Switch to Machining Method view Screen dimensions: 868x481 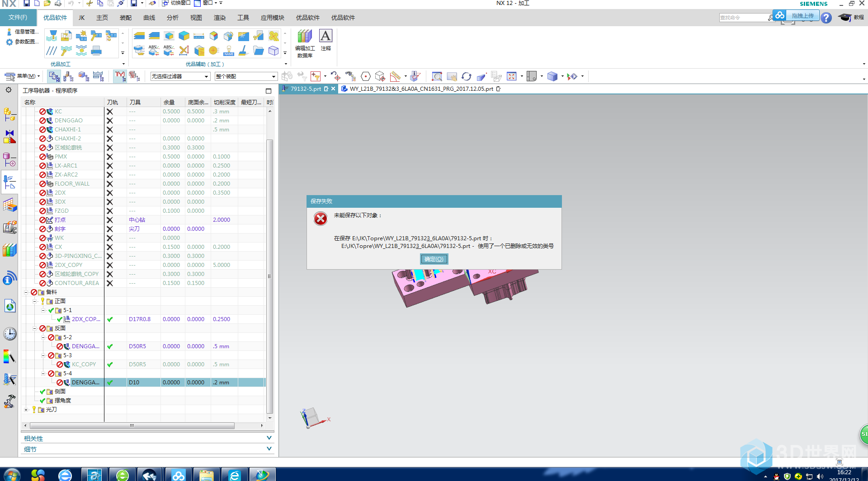pos(98,76)
